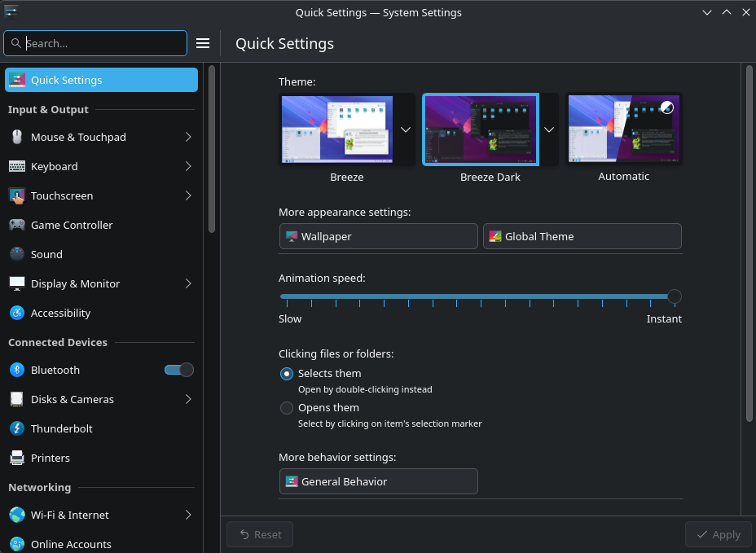Select the Opens them radio button
756x553 pixels.
point(286,408)
